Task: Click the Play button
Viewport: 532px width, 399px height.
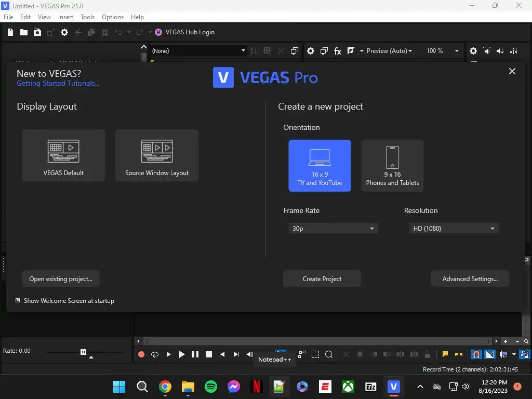Action: (x=182, y=354)
